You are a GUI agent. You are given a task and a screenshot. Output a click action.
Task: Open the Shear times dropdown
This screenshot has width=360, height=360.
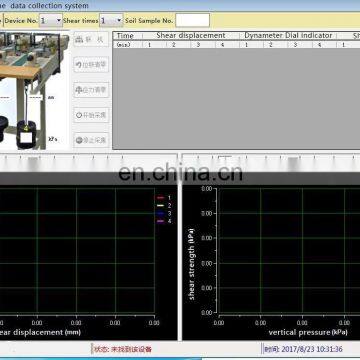[111, 21]
